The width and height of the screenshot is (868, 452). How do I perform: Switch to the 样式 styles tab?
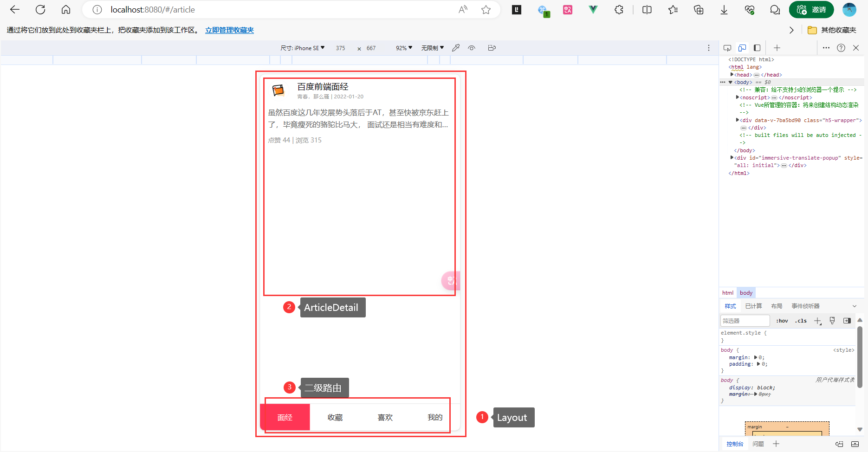tap(731, 306)
